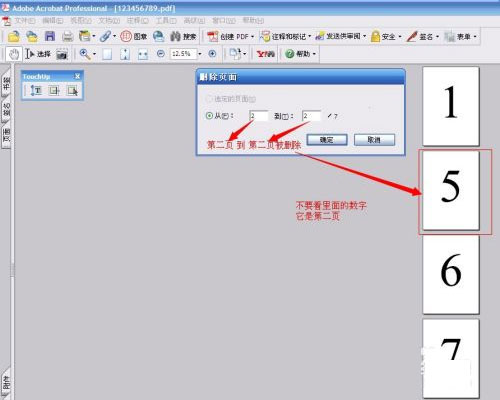Click the minus zoom out button

(161, 53)
